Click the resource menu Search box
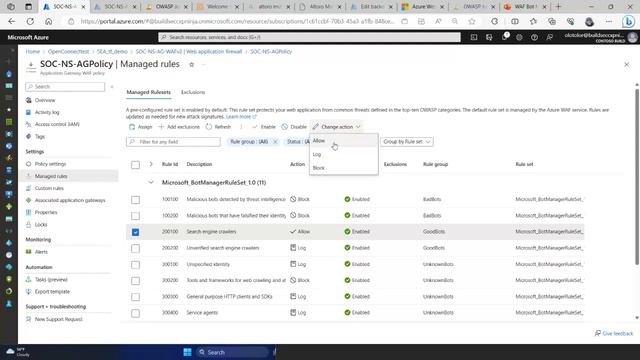 pos(65,87)
